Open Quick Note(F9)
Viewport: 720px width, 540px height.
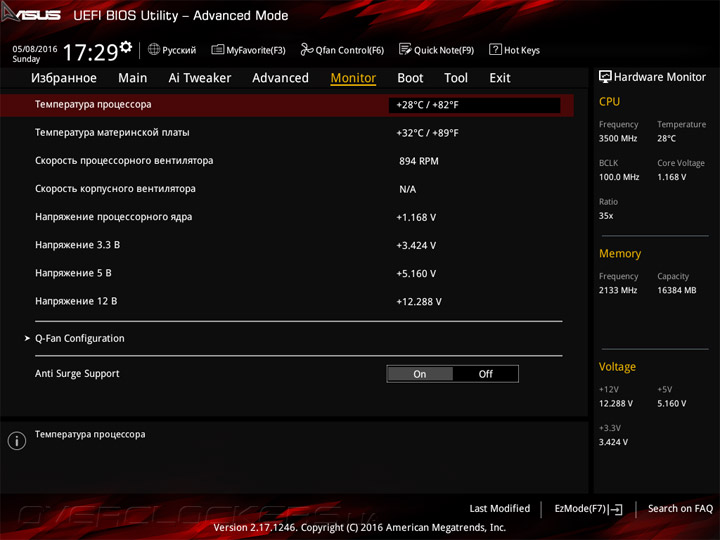436,50
